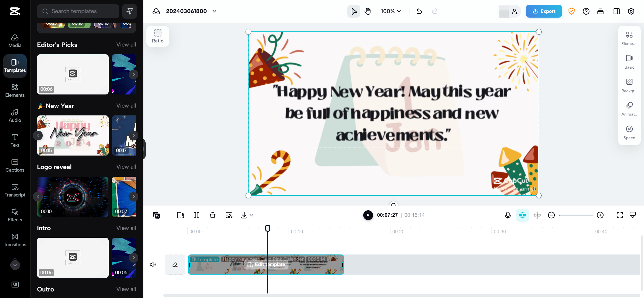Viewport: 644px width, 298px height.
Task: Click the delete clip icon
Action: (213, 215)
